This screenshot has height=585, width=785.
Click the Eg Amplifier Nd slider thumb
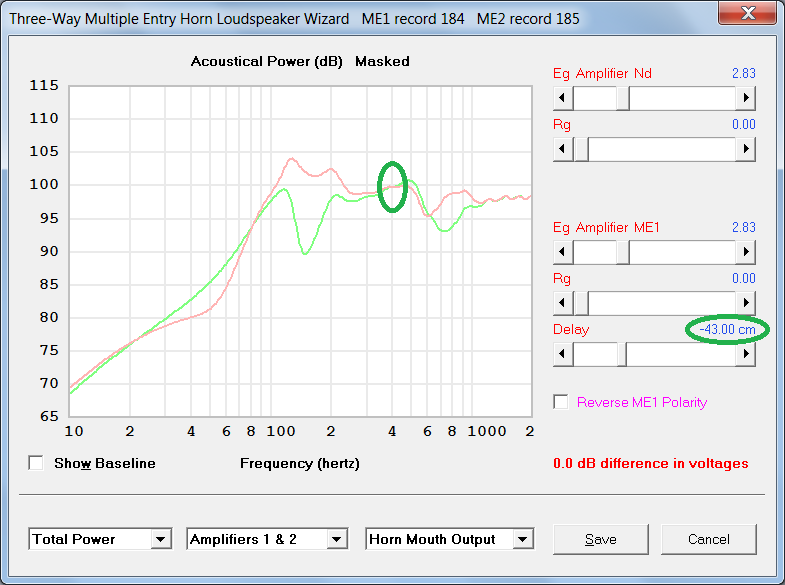coord(623,98)
